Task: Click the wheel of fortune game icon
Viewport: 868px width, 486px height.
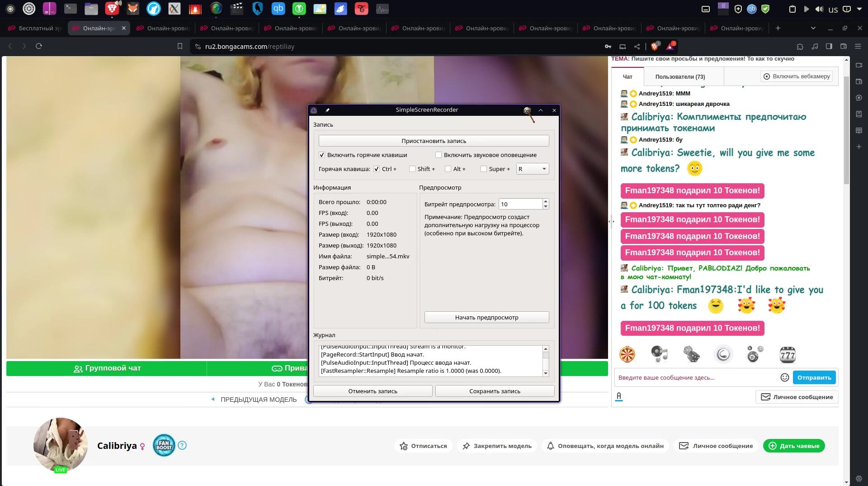Action: (627, 355)
